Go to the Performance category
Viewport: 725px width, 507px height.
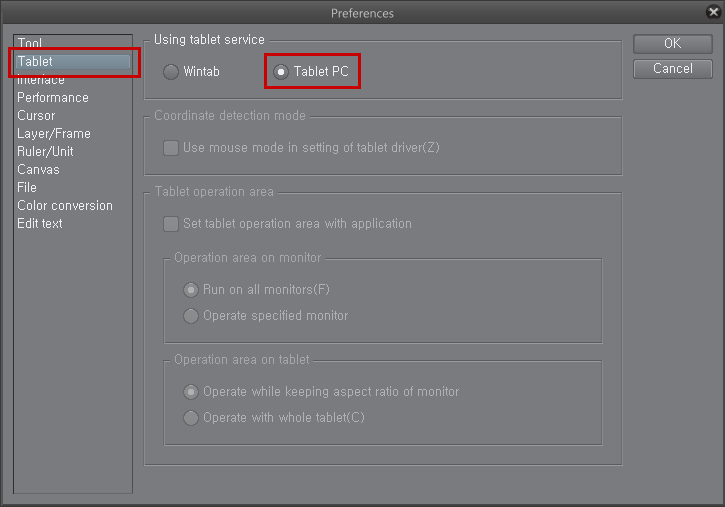pyautogui.click(x=53, y=98)
